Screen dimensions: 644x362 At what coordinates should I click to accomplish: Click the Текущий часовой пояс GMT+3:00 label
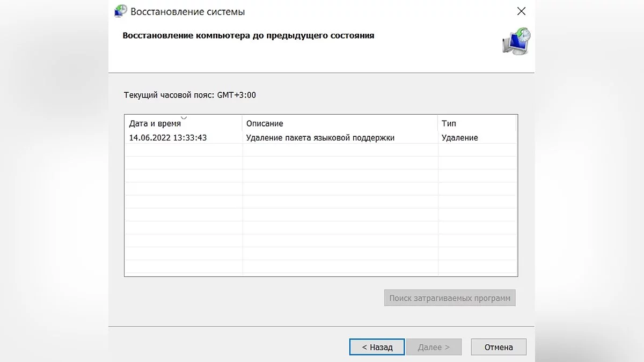coord(190,95)
